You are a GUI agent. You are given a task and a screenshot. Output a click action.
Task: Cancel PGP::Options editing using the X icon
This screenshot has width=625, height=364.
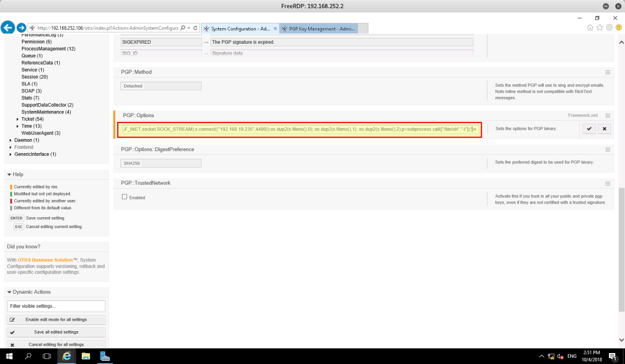[x=604, y=128]
